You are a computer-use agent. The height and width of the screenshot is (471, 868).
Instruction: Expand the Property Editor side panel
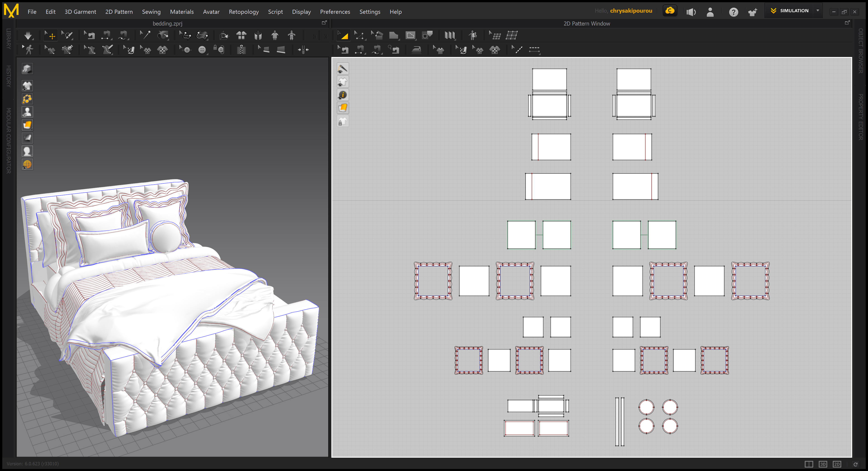pos(861,111)
